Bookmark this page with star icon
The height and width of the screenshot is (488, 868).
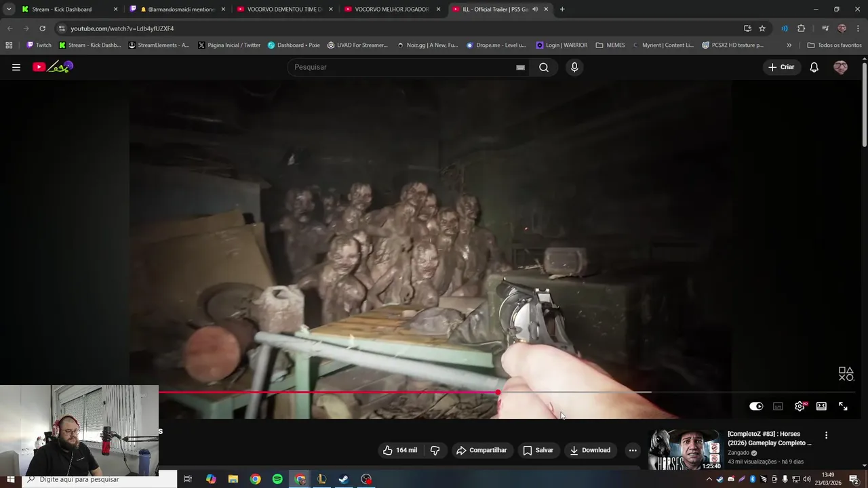pos(762,28)
